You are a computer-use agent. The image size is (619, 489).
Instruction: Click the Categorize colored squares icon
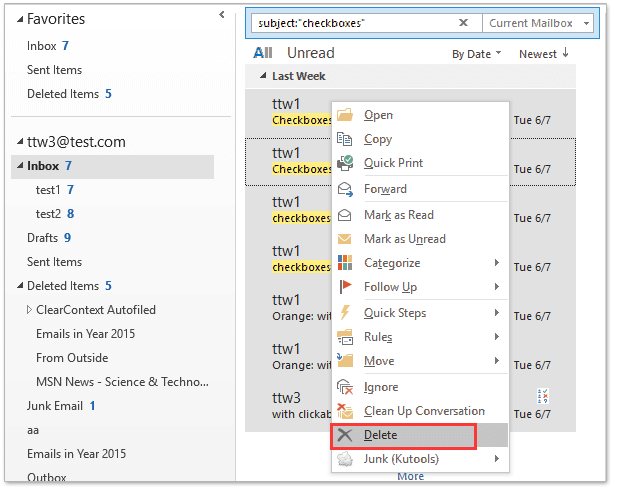(345, 263)
